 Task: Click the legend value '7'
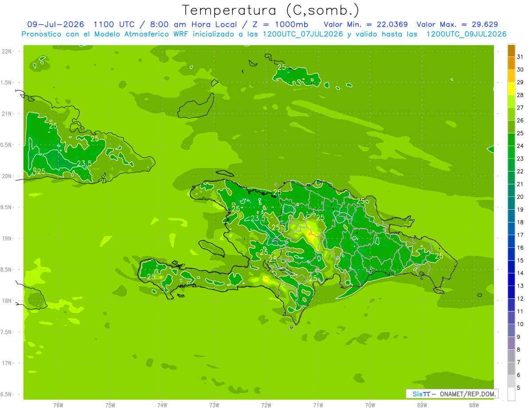[x=519, y=363]
